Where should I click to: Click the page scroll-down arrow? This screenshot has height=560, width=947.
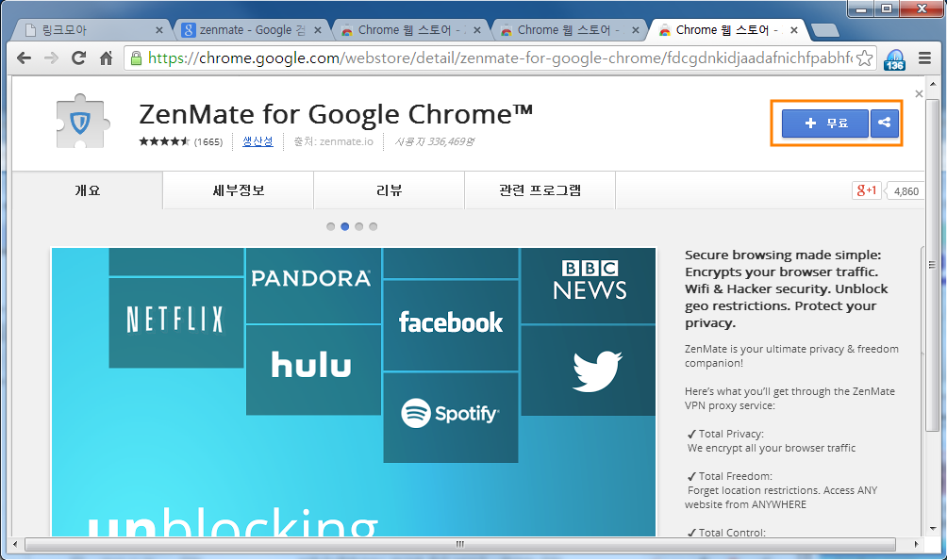[x=933, y=529]
